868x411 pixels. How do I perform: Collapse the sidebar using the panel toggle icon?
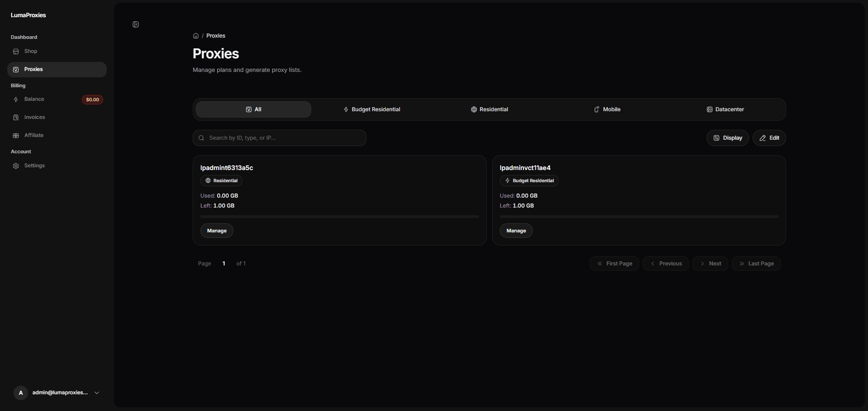click(135, 24)
